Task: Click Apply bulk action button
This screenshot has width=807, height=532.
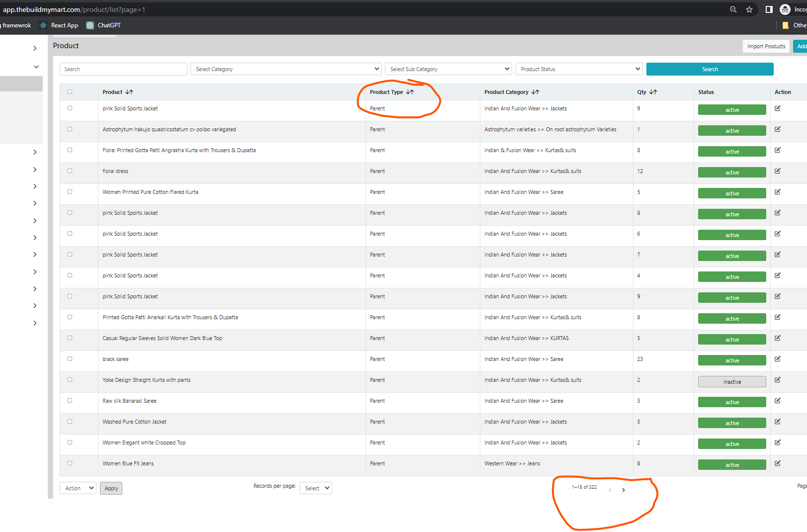Action: point(111,488)
